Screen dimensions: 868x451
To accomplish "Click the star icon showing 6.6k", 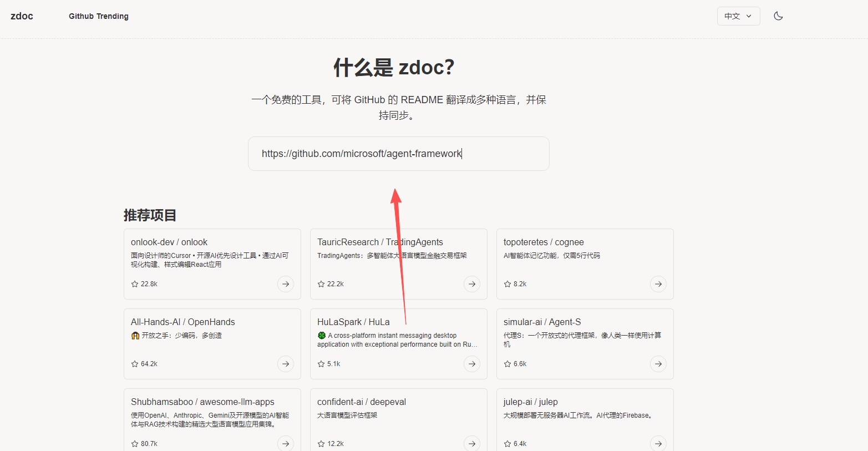I will (507, 364).
